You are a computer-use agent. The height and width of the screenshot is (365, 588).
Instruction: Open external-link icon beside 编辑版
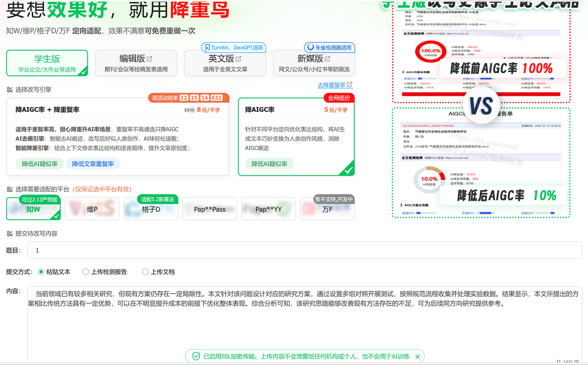point(149,59)
